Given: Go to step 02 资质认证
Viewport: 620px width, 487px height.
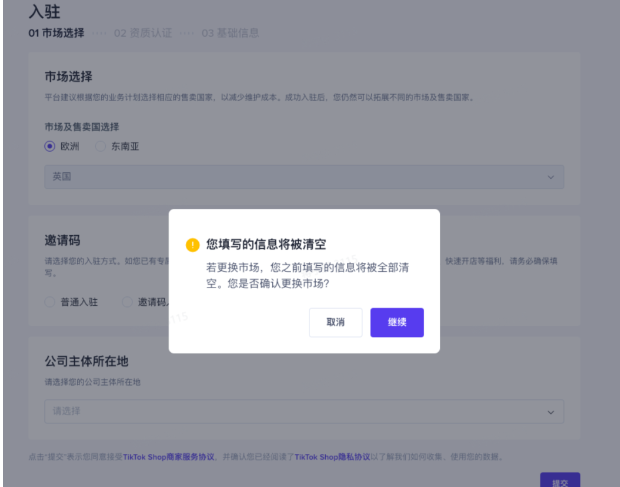Looking at the screenshot, I should pyautogui.click(x=143, y=34).
